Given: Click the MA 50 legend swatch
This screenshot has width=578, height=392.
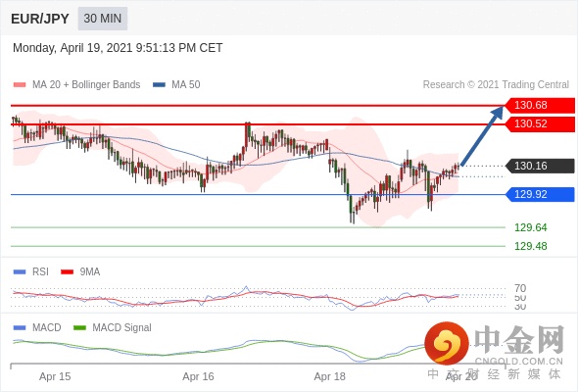Looking at the screenshot, I should [159, 85].
